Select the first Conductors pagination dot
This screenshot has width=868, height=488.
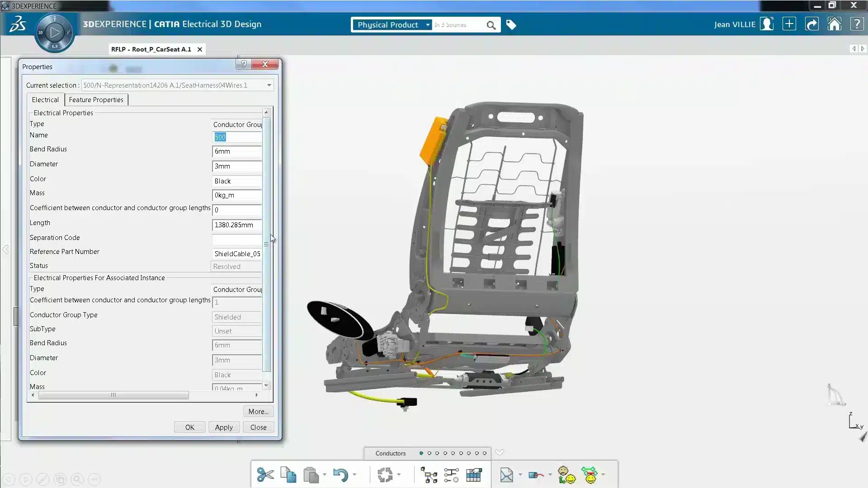pos(421,453)
